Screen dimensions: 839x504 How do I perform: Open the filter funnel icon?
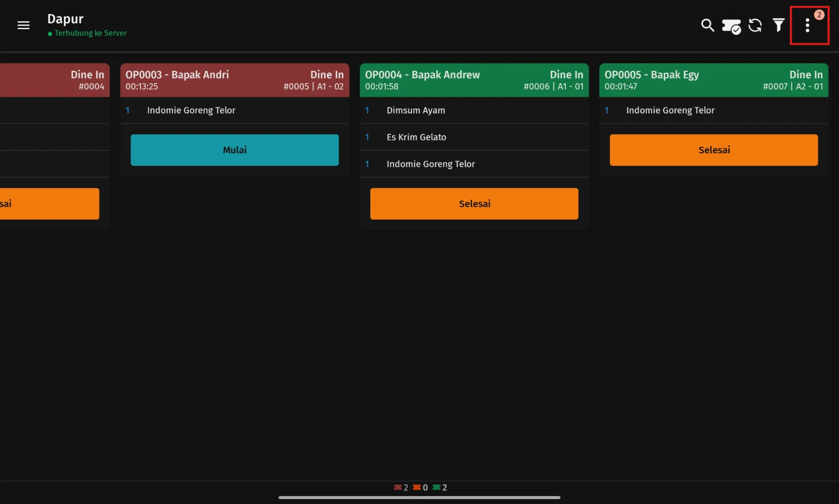tap(778, 25)
